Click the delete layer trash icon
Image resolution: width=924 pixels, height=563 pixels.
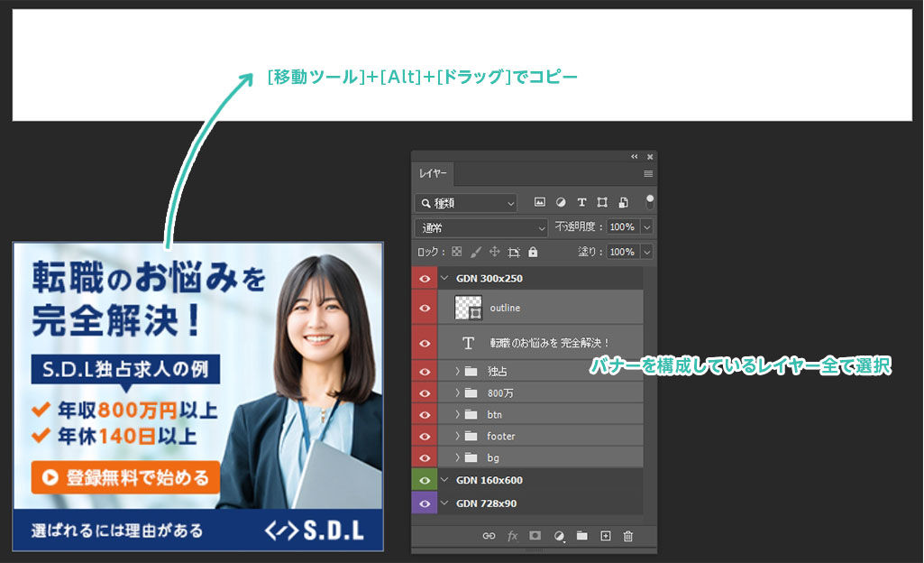pos(628,536)
